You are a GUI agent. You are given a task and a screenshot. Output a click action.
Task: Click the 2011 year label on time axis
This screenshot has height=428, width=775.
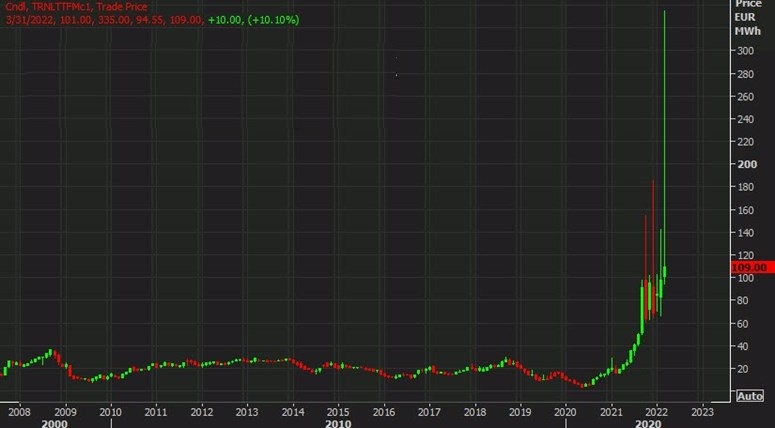point(156,412)
